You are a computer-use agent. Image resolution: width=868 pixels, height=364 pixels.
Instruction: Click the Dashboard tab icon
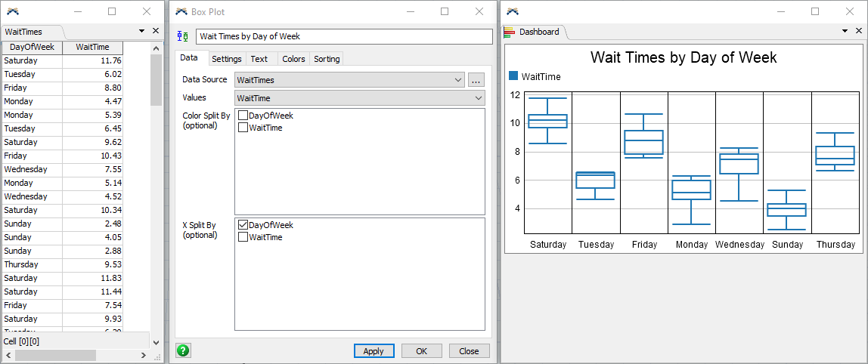[510, 32]
